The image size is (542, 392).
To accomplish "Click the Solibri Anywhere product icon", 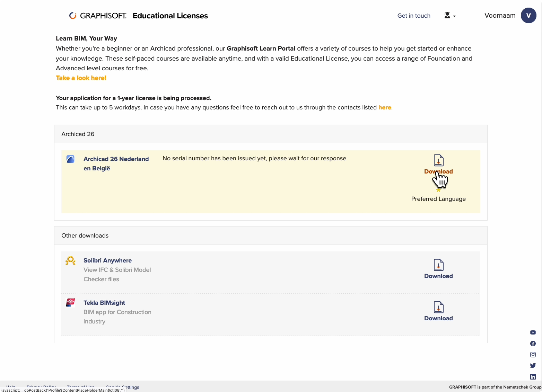I will [70, 260].
